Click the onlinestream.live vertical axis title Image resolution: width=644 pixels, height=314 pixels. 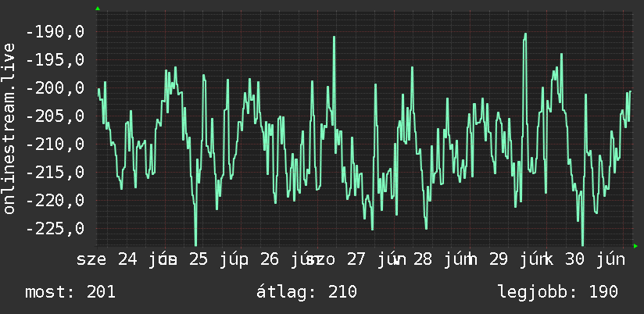[9, 128]
